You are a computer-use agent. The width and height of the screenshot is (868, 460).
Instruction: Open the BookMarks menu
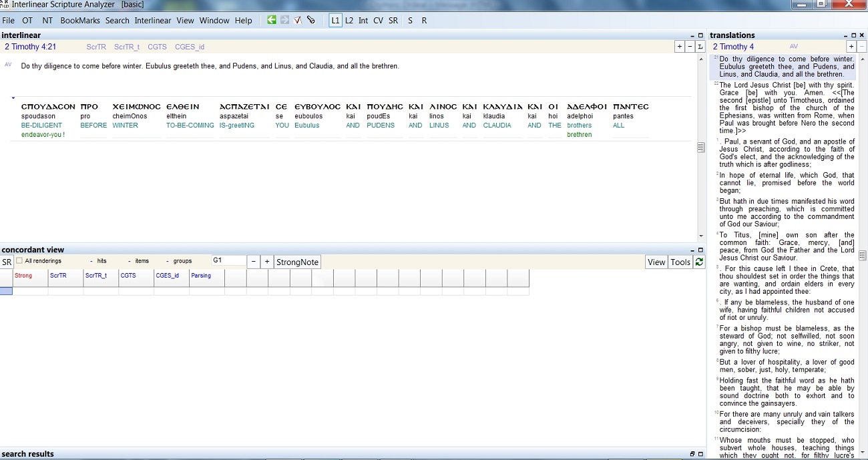pyautogui.click(x=80, y=20)
